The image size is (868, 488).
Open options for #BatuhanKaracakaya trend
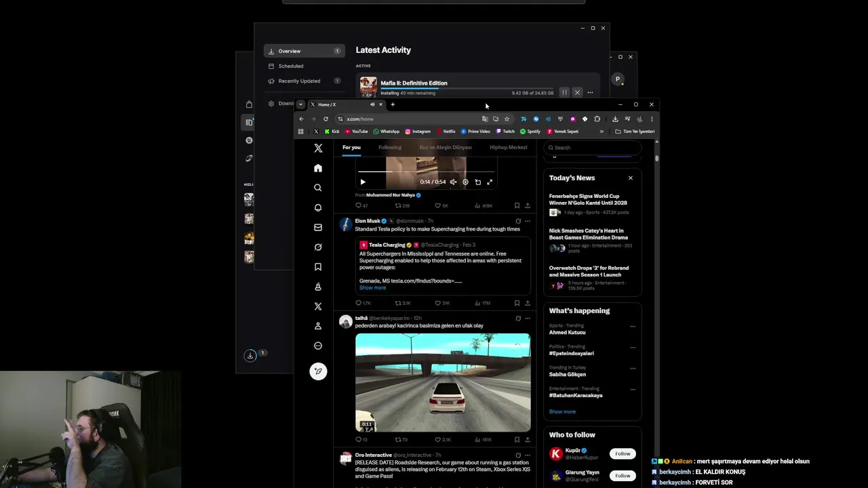[633, 389]
